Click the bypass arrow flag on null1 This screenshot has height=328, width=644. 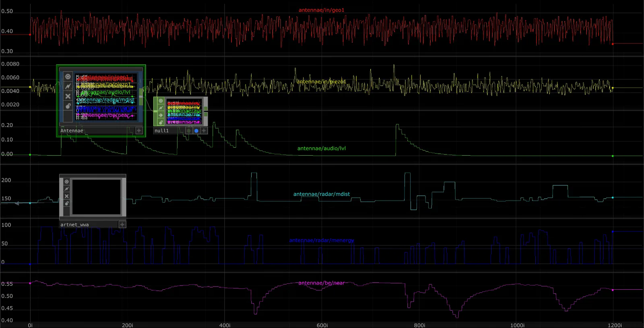point(161,115)
